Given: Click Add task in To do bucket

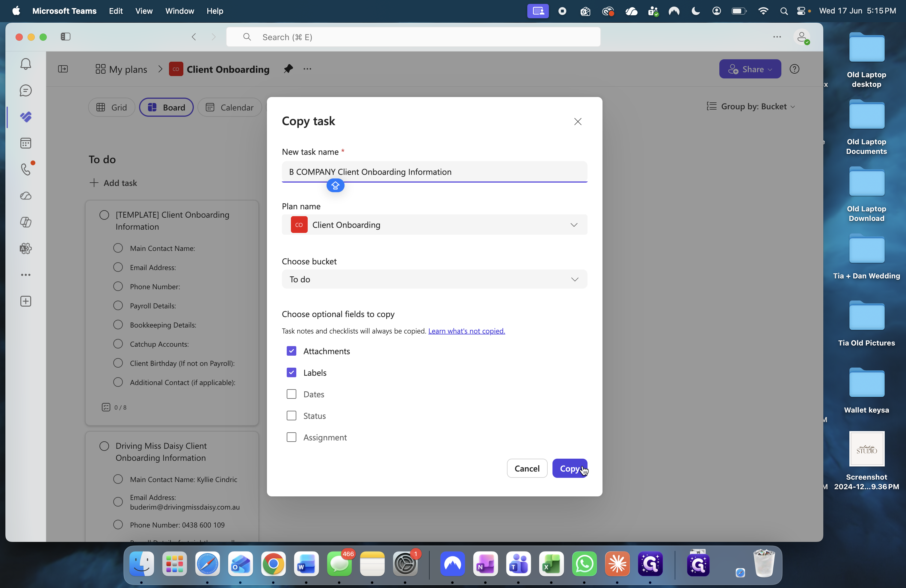Looking at the screenshot, I should point(113,183).
